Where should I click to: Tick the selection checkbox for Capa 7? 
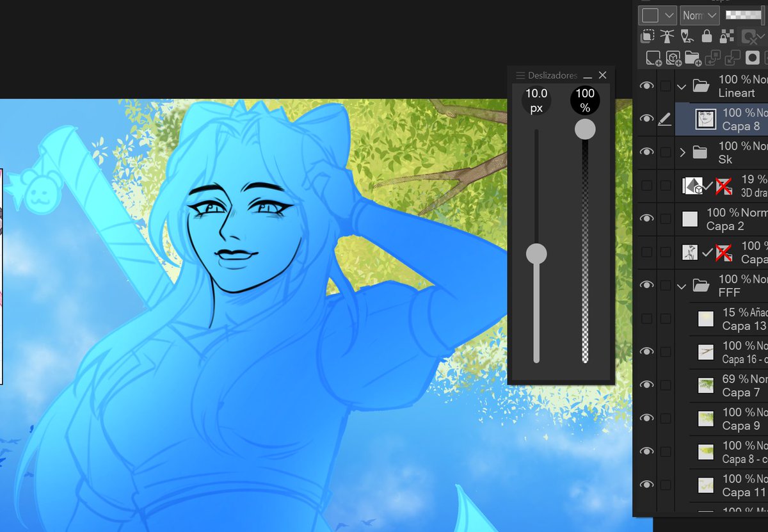point(666,385)
